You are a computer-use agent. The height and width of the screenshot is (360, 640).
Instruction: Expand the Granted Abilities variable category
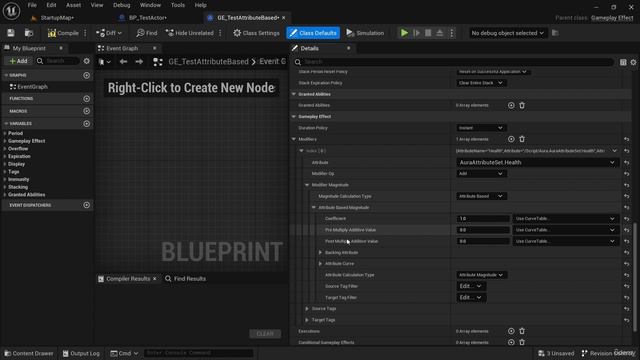click(5, 195)
